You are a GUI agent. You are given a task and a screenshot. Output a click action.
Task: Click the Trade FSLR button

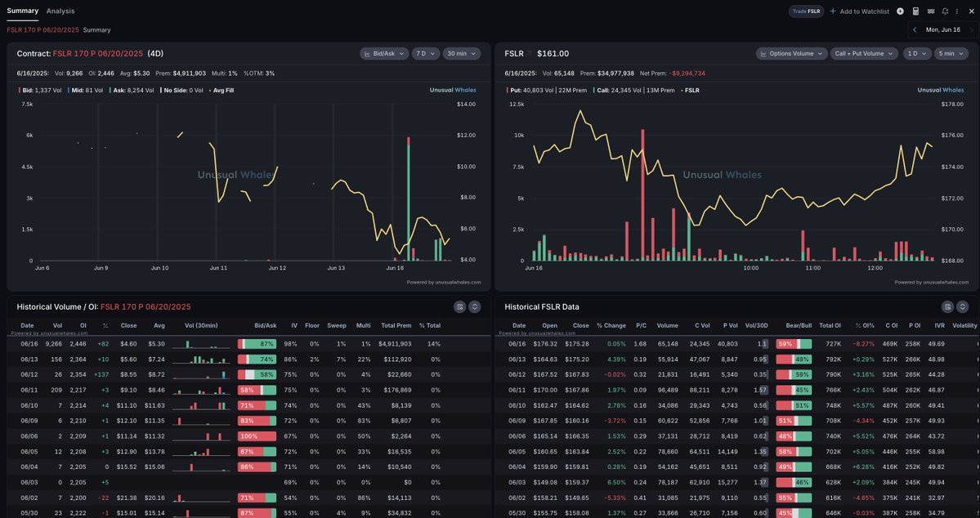point(806,11)
